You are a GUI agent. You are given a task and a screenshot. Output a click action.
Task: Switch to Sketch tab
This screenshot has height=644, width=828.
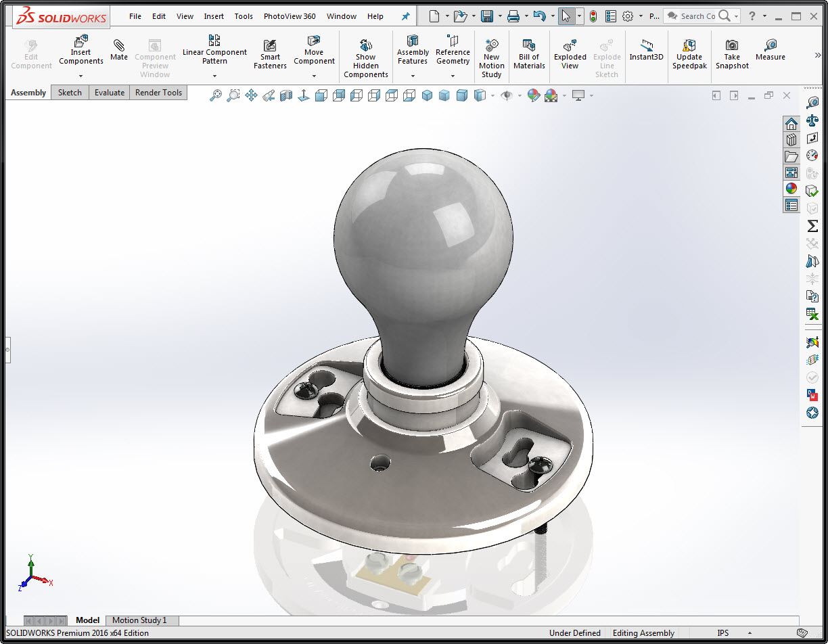tap(70, 93)
